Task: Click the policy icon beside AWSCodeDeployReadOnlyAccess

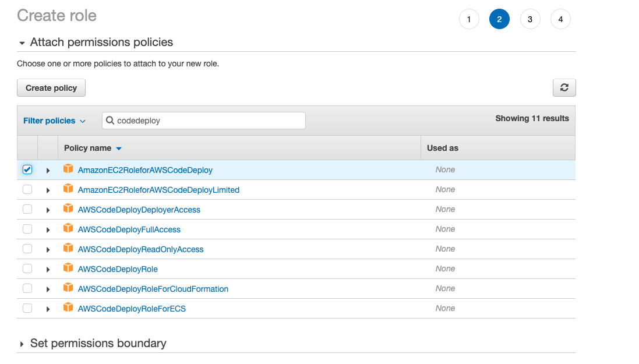Action: 68,249
